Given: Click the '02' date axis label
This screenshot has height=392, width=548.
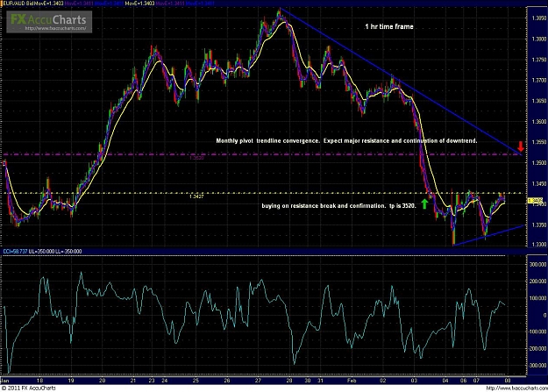Looking at the screenshot, I should point(382,381).
